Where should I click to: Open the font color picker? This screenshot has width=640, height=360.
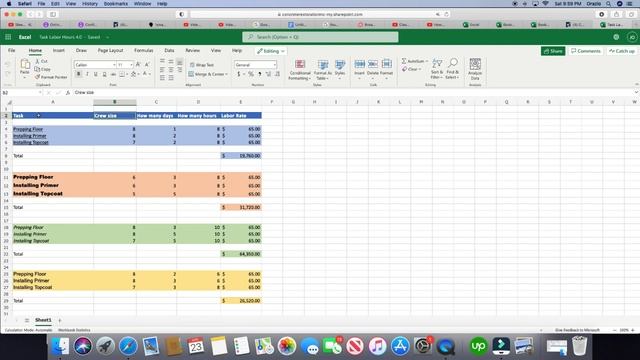[x=144, y=74]
